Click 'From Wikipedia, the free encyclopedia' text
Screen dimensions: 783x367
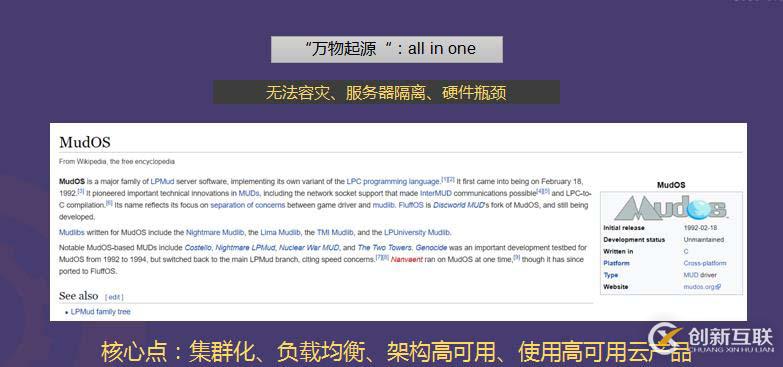(117, 162)
